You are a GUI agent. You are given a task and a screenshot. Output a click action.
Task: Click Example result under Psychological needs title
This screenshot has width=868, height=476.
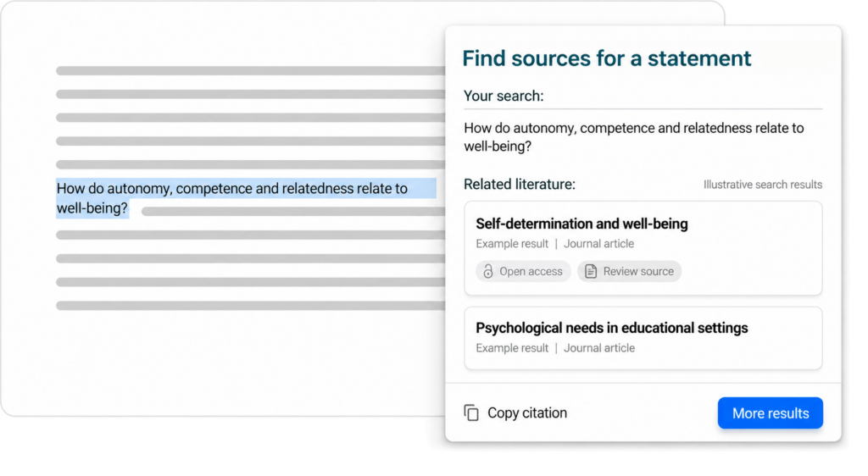click(512, 348)
